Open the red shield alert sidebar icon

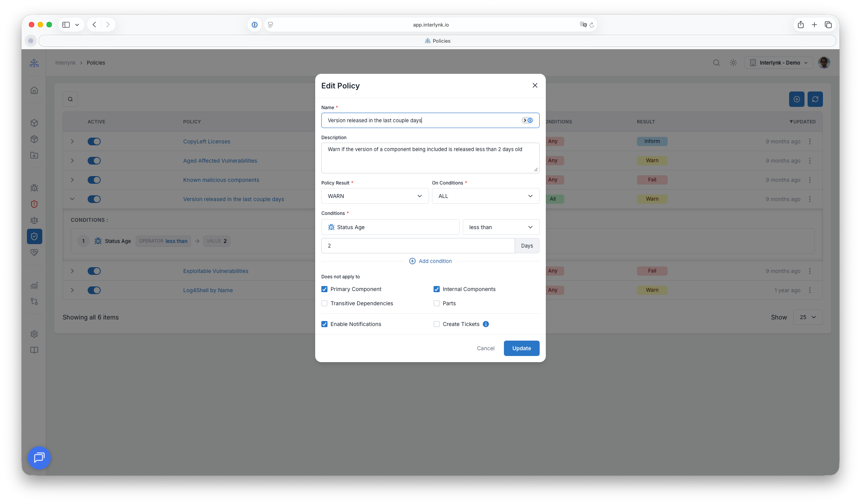coord(34,204)
